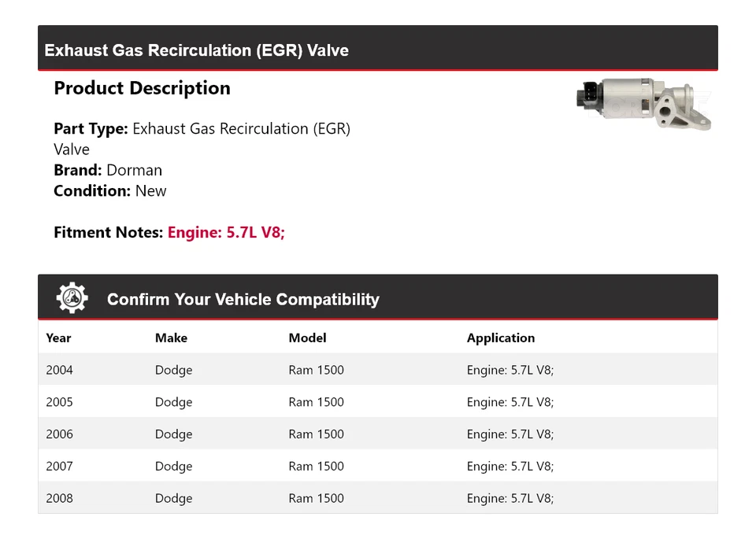
Task: Click Engine: 5.7L V8 in 2004 row
Action: (x=510, y=370)
